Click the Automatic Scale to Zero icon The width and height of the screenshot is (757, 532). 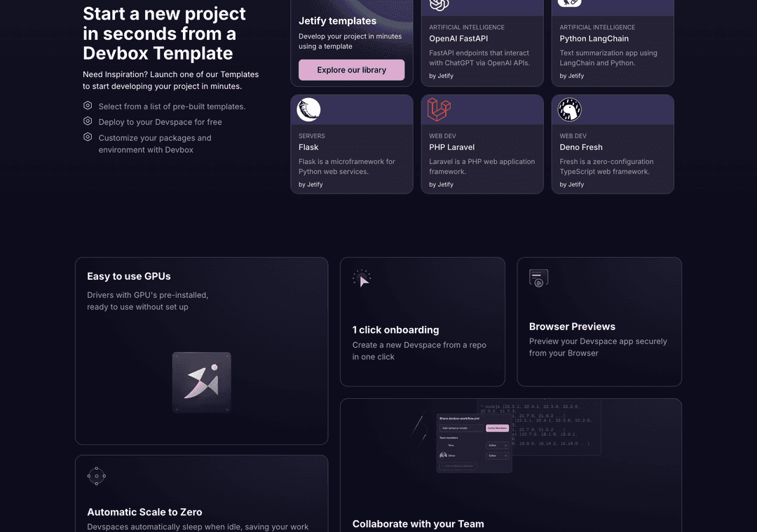click(97, 476)
